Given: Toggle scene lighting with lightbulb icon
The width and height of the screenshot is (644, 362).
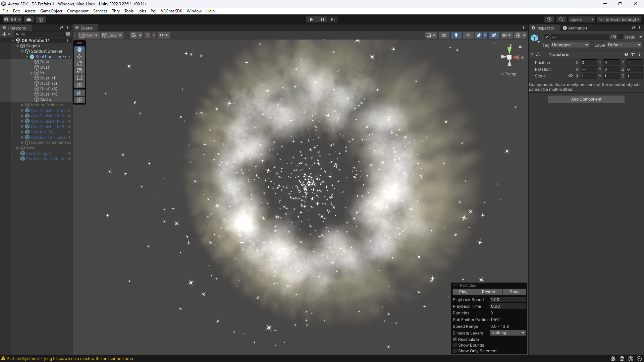Looking at the screenshot, I should (456, 35).
